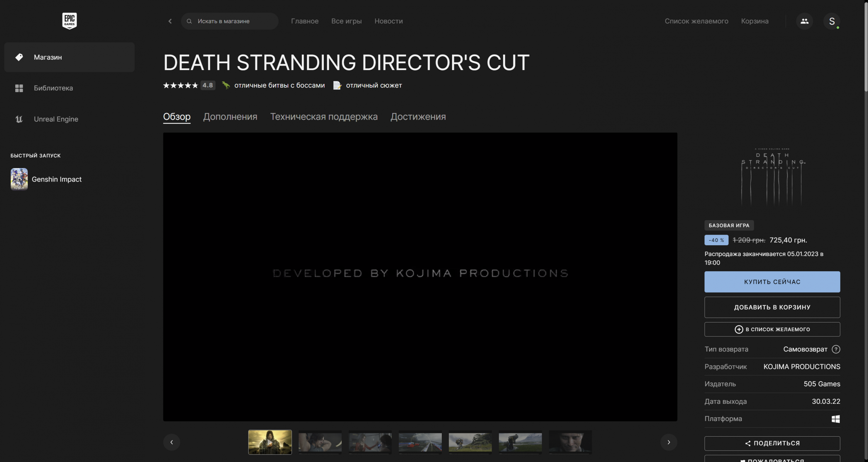Screen dimensions: 868x462
Task: Select the seventh face close-up thumbnail
Action: (x=570, y=442)
